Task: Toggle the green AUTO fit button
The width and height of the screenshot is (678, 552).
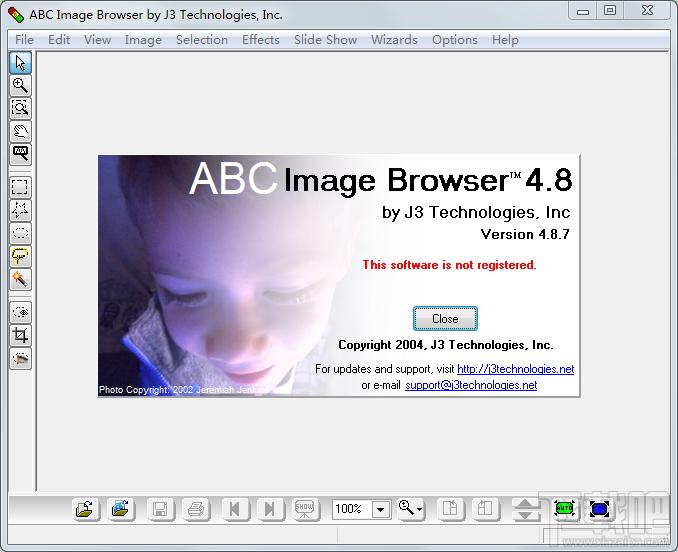Action: 564,509
